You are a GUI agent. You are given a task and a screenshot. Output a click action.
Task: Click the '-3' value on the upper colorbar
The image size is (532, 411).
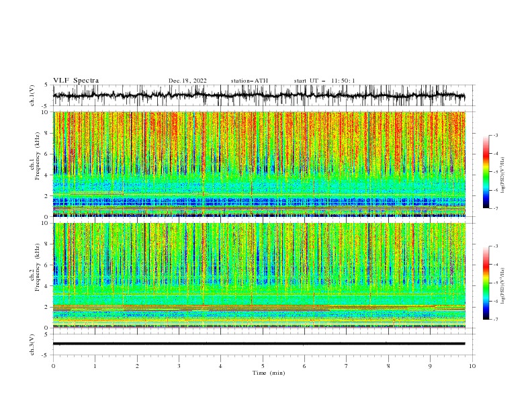[495, 135]
